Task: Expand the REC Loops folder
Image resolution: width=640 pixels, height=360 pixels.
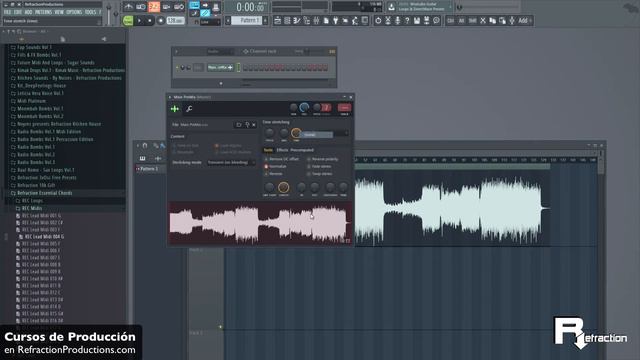Action: point(32,201)
